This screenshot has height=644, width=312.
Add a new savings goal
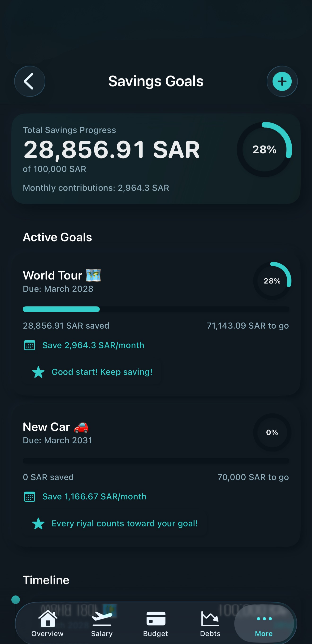click(x=282, y=81)
